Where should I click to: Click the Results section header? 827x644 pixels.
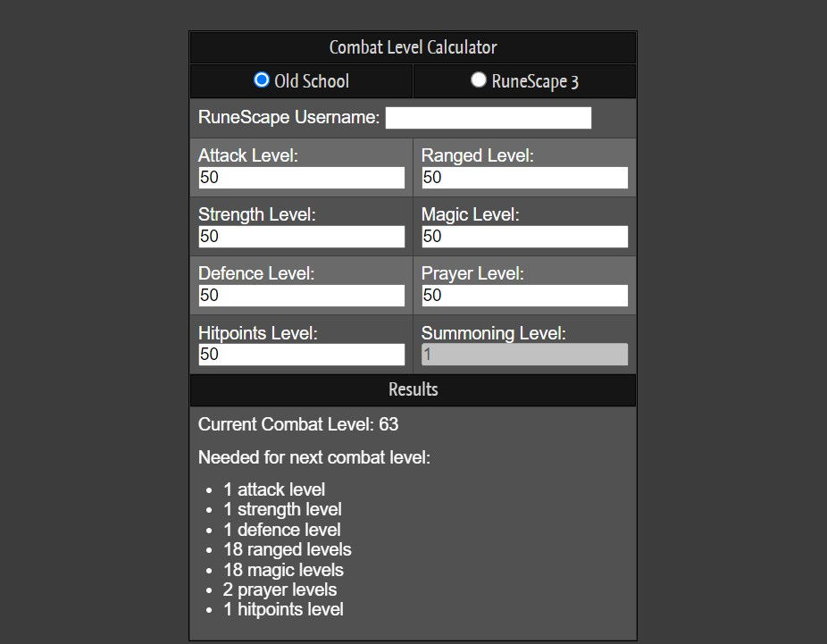pyautogui.click(x=413, y=389)
